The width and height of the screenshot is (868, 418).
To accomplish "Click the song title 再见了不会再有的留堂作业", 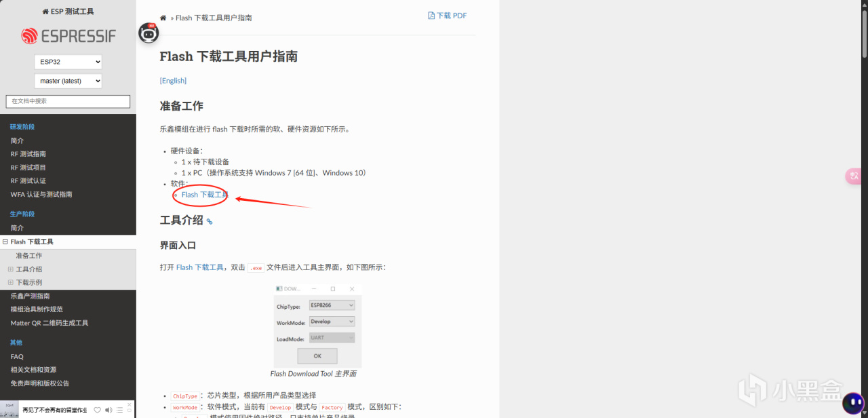I will [55, 410].
